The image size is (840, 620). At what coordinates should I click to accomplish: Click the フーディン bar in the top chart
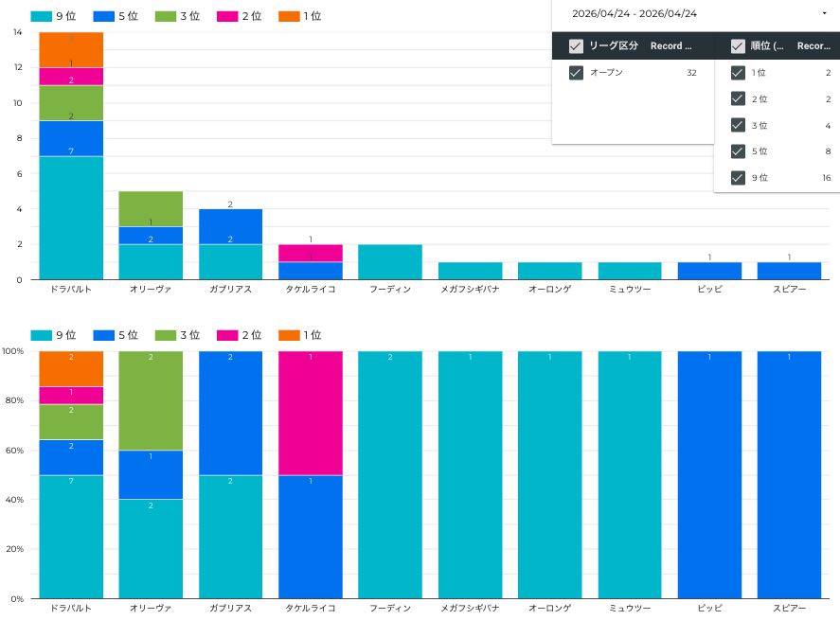pyautogui.click(x=390, y=261)
